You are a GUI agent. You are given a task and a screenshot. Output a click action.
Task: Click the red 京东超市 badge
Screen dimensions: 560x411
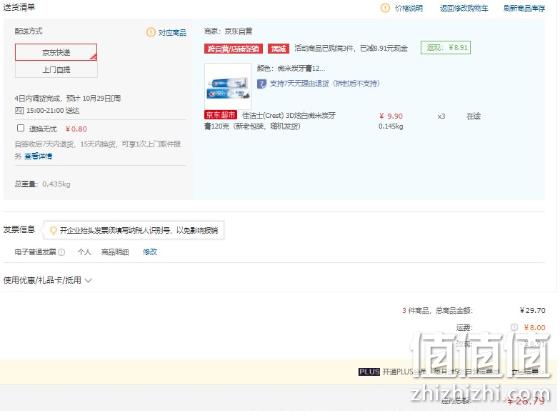point(220,115)
